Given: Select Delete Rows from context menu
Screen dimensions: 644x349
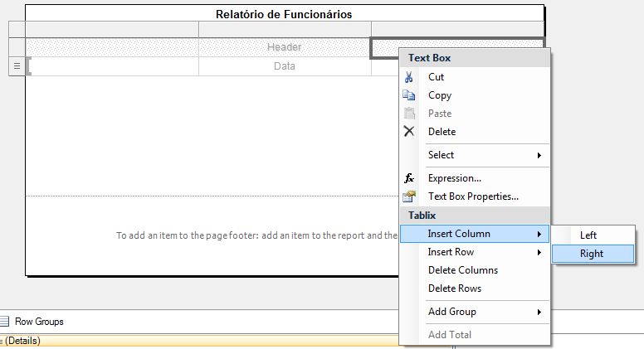Looking at the screenshot, I should [454, 288].
